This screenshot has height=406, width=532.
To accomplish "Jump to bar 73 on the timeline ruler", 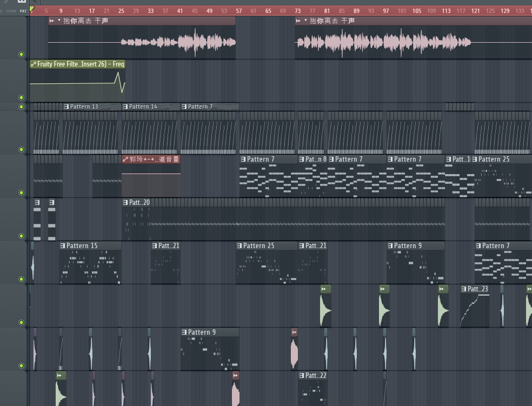I will pyautogui.click(x=298, y=10).
